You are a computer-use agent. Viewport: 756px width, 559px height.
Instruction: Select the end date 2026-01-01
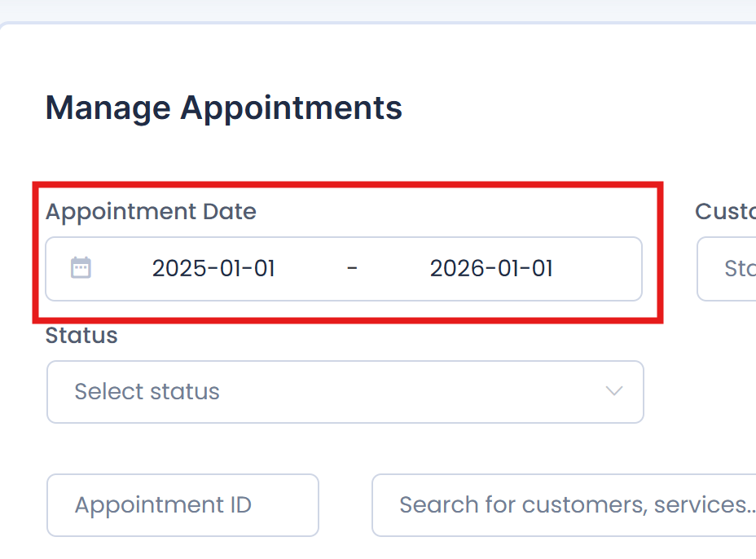pyautogui.click(x=491, y=268)
